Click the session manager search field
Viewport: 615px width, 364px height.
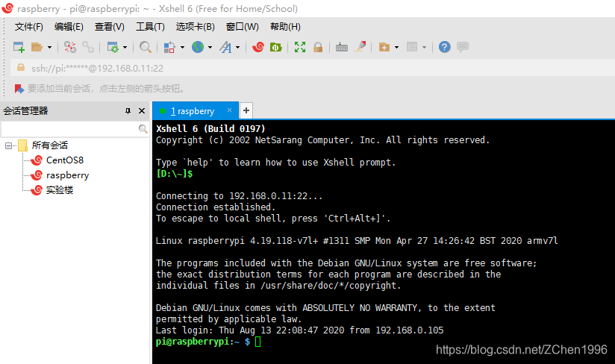70,128
